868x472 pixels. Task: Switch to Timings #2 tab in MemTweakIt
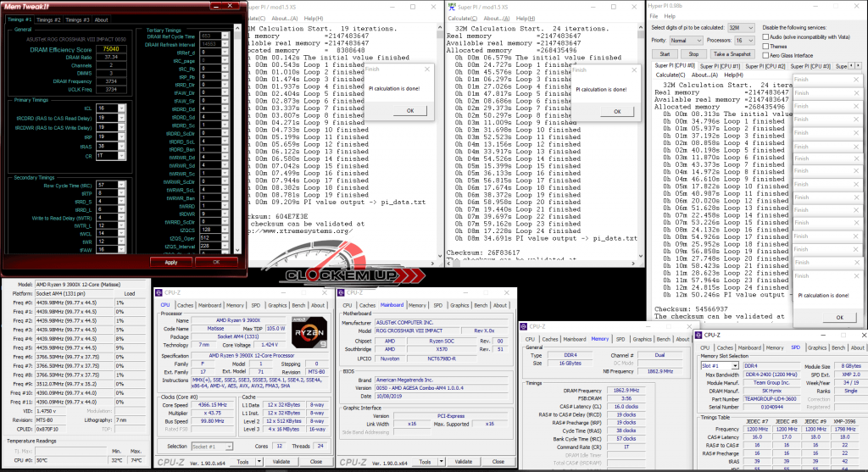47,19
